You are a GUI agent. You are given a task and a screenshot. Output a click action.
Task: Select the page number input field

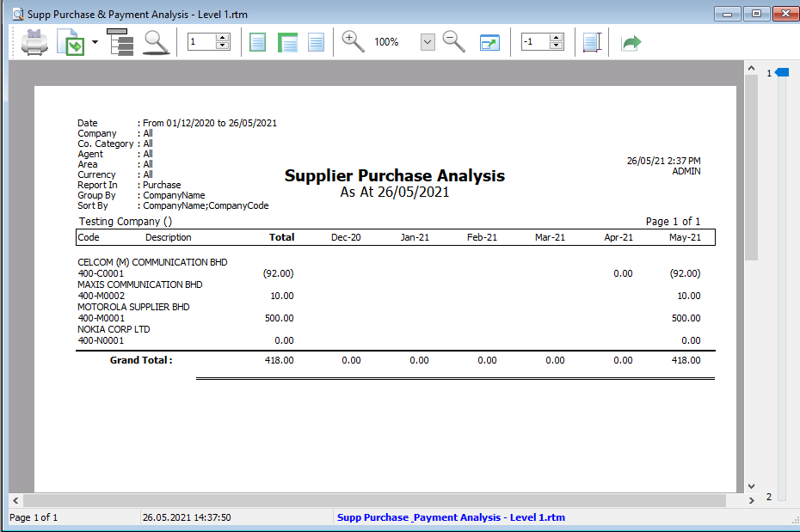tap(202, 41)
